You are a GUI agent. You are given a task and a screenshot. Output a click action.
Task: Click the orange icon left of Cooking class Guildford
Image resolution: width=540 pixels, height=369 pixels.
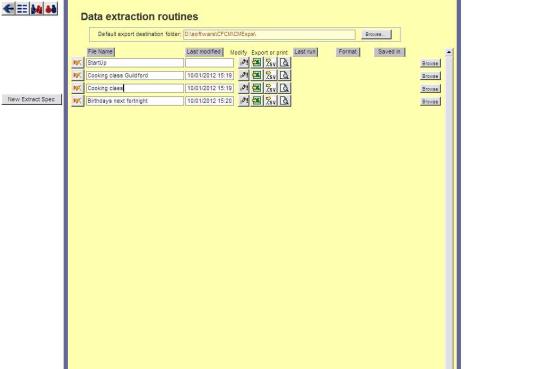pos(77,75)
